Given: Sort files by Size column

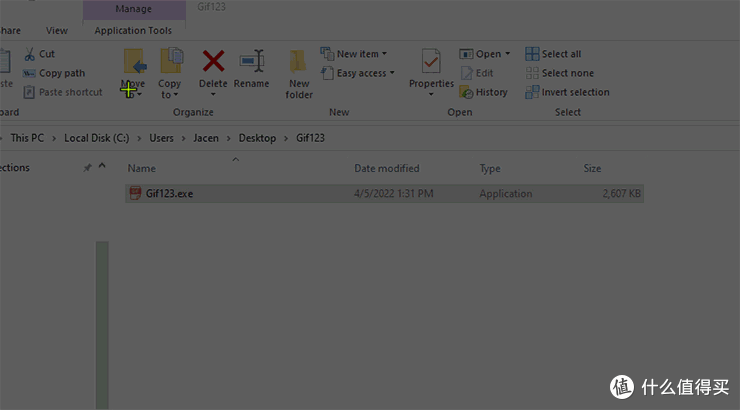Looking at the screenshot, I should [x=592, y=168].
